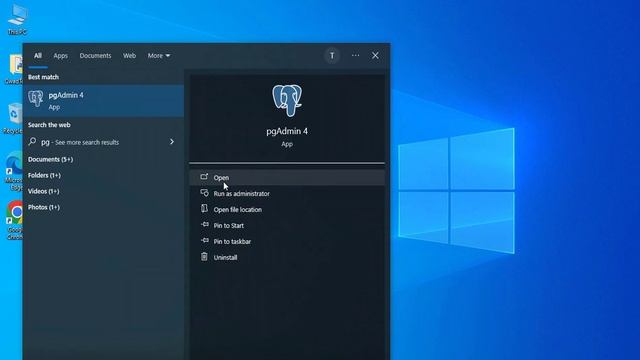Click the large pgAdmin 4 elephant logo
Viewport: 640px width, 360px height.
[x=287, y=100]
